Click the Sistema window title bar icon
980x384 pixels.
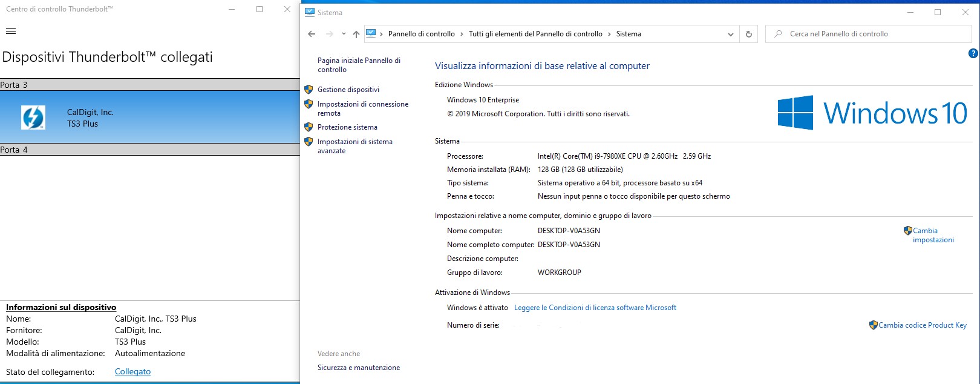[x=310, y=12]
